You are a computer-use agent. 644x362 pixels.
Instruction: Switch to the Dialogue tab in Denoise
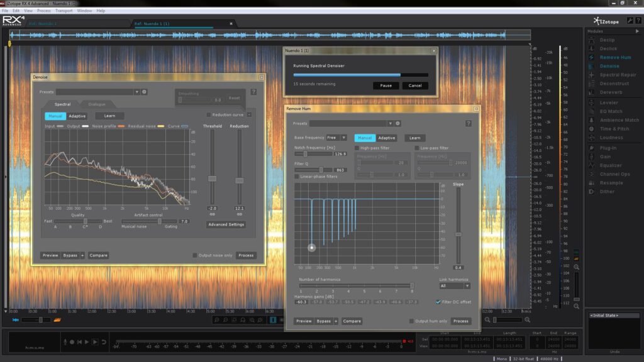(97, 104)
